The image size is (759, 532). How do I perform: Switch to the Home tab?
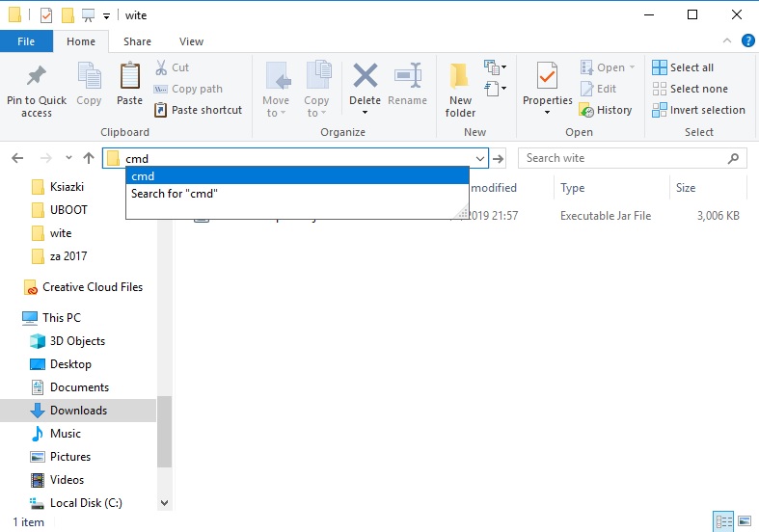click(81, 41)
